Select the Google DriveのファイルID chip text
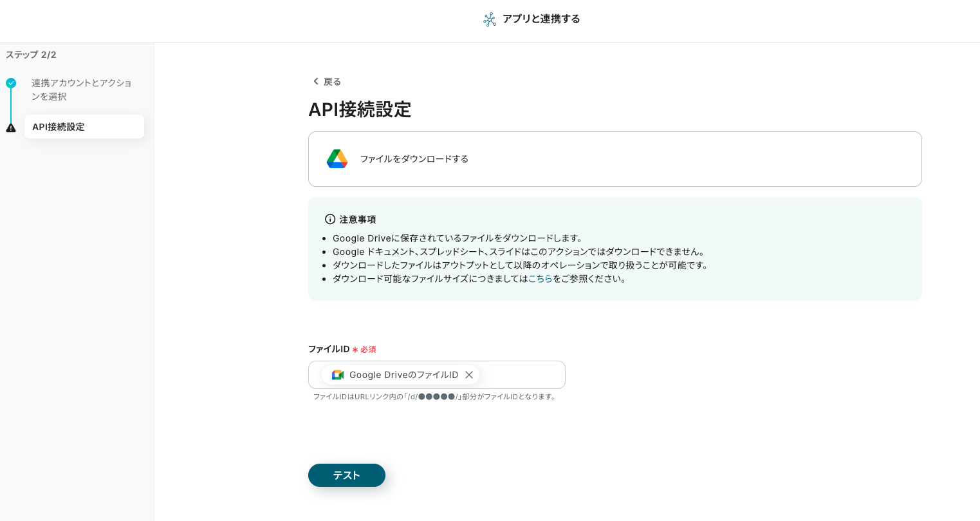Screen dimensions: 980x521 pos(403,375)
